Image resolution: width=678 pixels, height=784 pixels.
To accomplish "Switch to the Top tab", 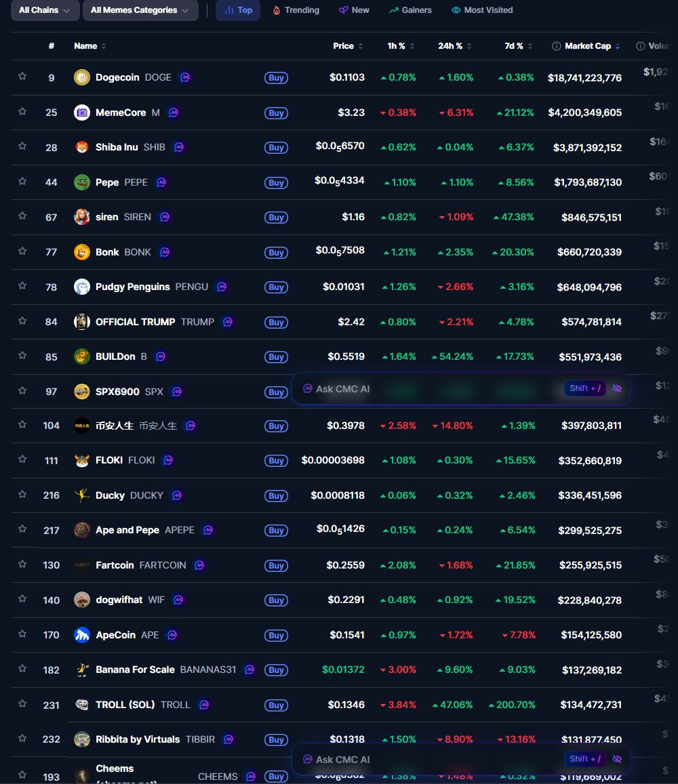I will pos(238,10).
